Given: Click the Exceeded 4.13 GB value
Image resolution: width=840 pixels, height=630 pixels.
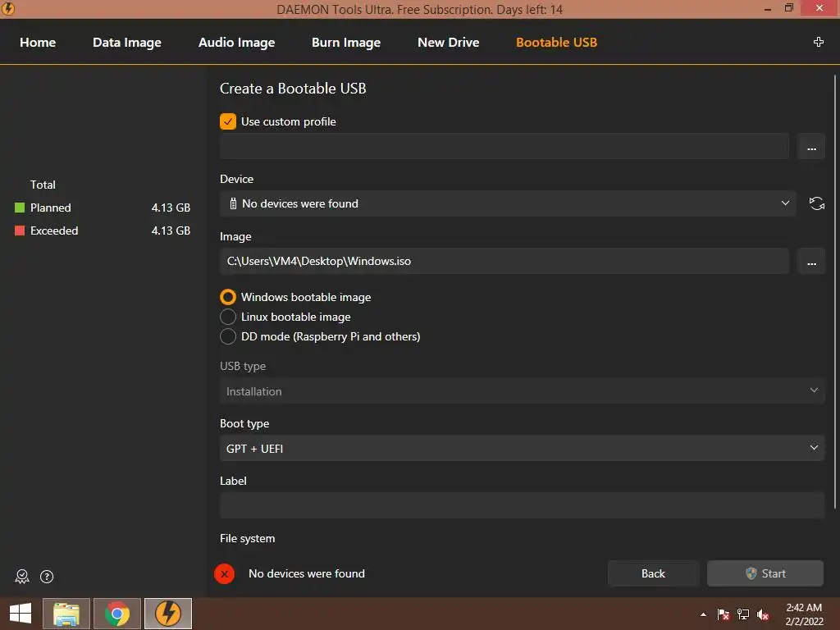Looking at the screenshot, I should pos(171,231).
